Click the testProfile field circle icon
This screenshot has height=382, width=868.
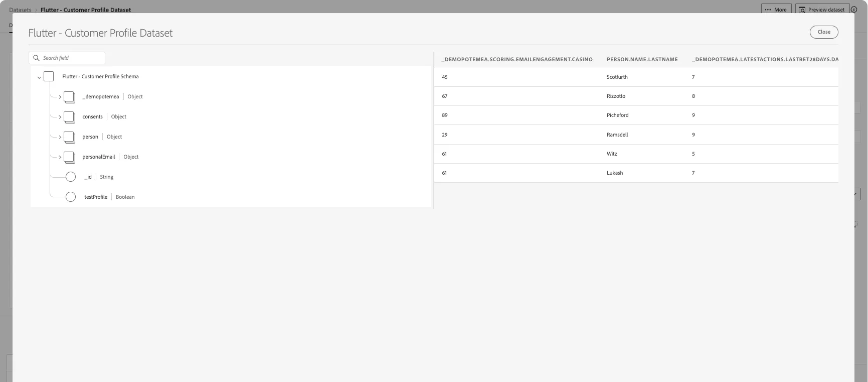pos(71,197)
